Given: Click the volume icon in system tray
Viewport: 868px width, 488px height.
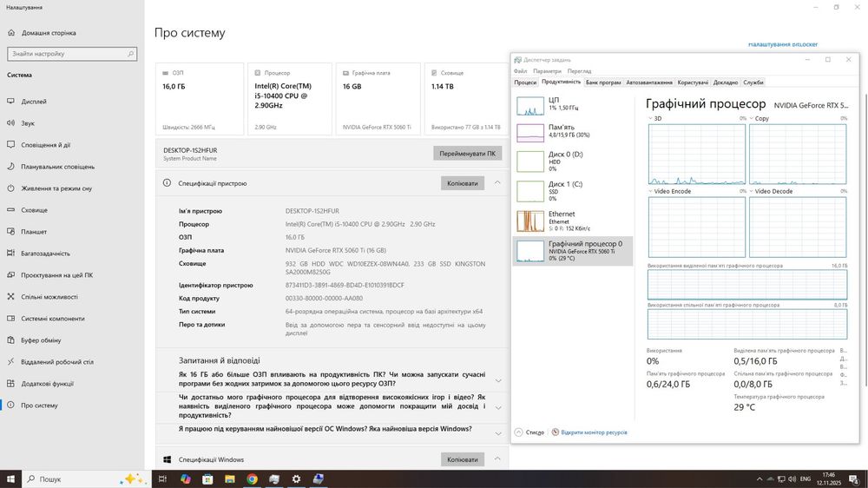Looking at the screenshot, I should [792, 479].
